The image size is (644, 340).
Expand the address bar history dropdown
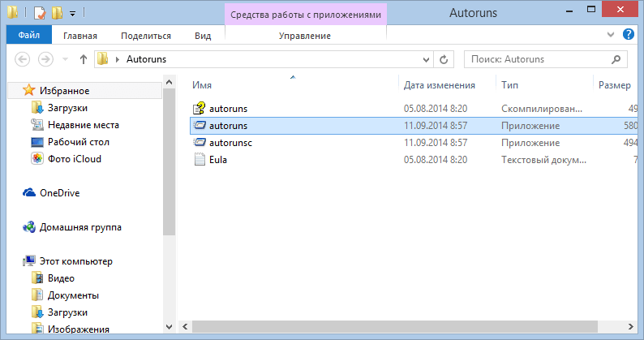[x=426, y=59]
